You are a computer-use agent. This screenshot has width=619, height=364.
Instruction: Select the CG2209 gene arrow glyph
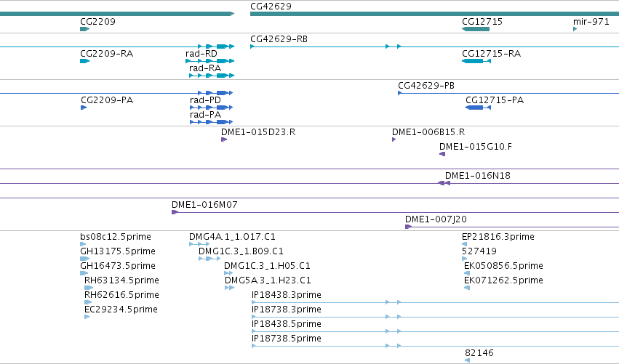coord(85,29)
